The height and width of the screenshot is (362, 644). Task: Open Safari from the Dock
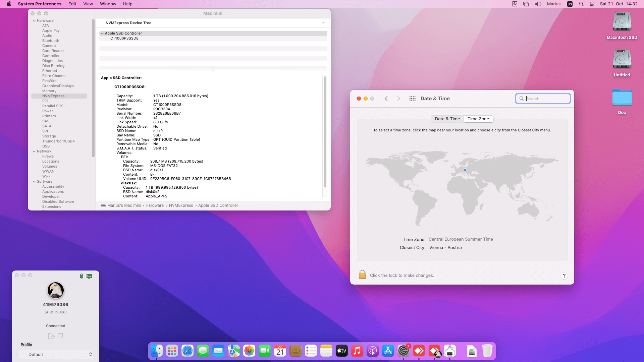point(187,351)
